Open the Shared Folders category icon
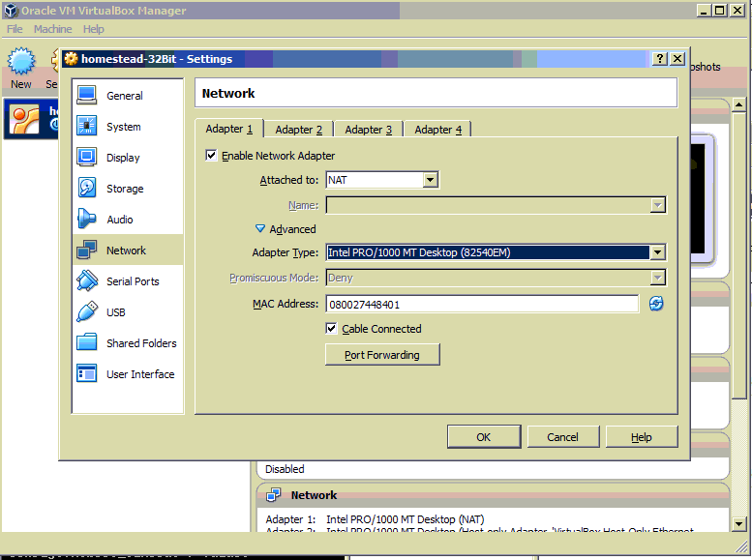The width and height of the screenshot is (752, 560). [87, 342]
